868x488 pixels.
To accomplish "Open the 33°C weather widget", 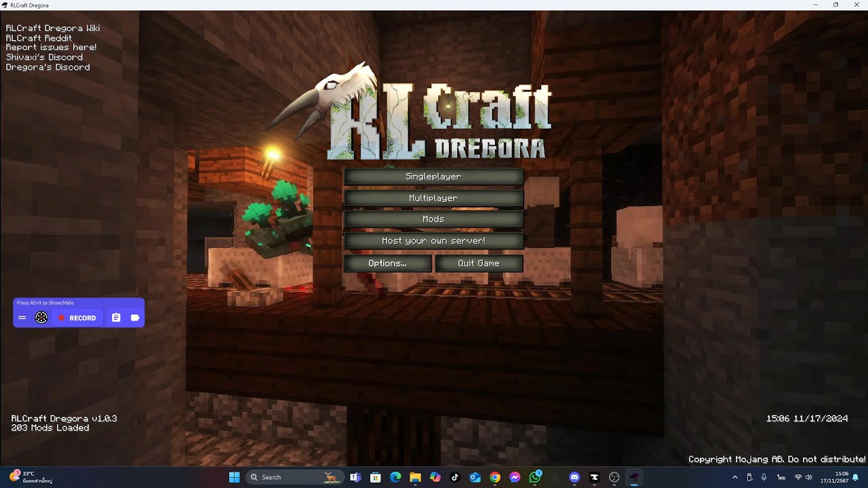I will pyautogui.click(x=31, y=477).
